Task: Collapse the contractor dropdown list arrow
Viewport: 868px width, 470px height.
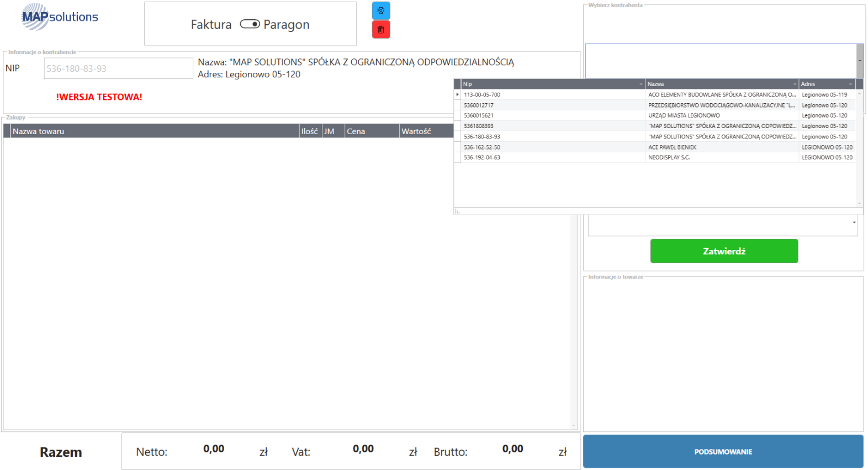Action: pos(859,61)
